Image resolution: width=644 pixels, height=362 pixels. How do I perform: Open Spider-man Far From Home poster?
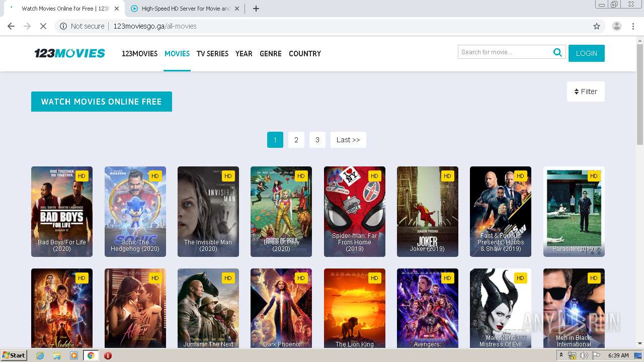click(355, 212)
